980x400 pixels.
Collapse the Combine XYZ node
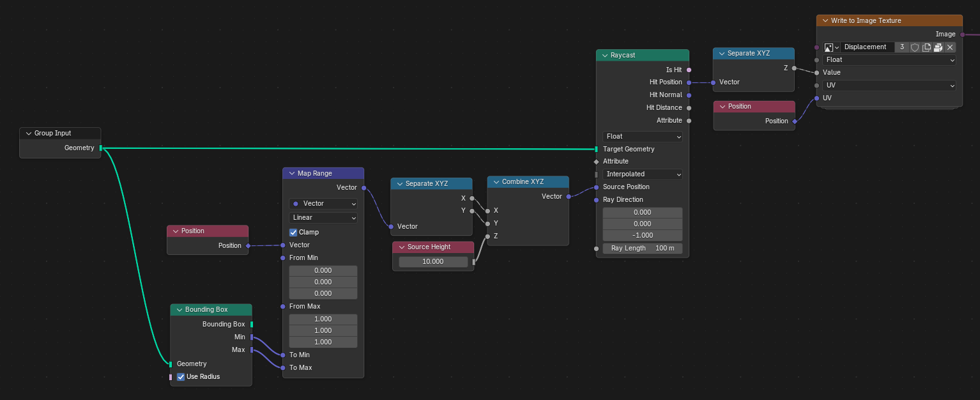pyautogui.click(x=496, y=182)
